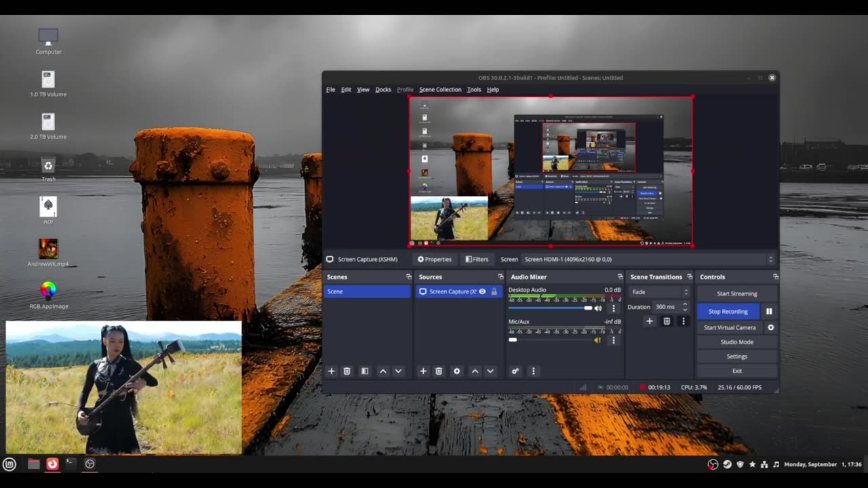Remove selected scene using trash icon
Image resolution: width=868 pixels, height=488 pixels.
pyautogui.click(x=347, y=371)
